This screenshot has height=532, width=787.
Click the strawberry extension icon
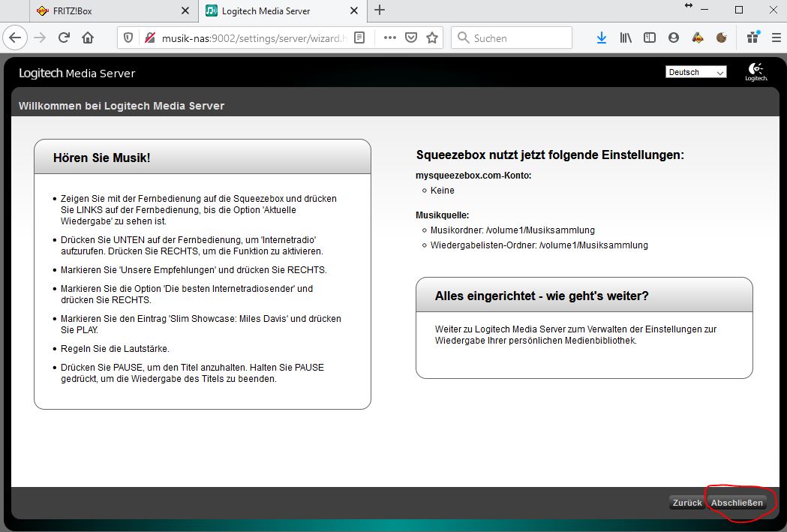(x=698, y=38)
